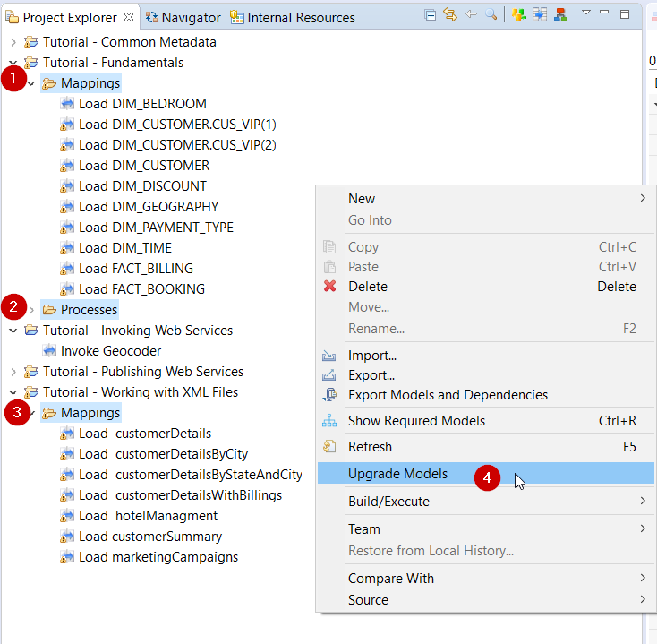Expand Tutorial - Publishing Web Services project

[x=13, y=372]
